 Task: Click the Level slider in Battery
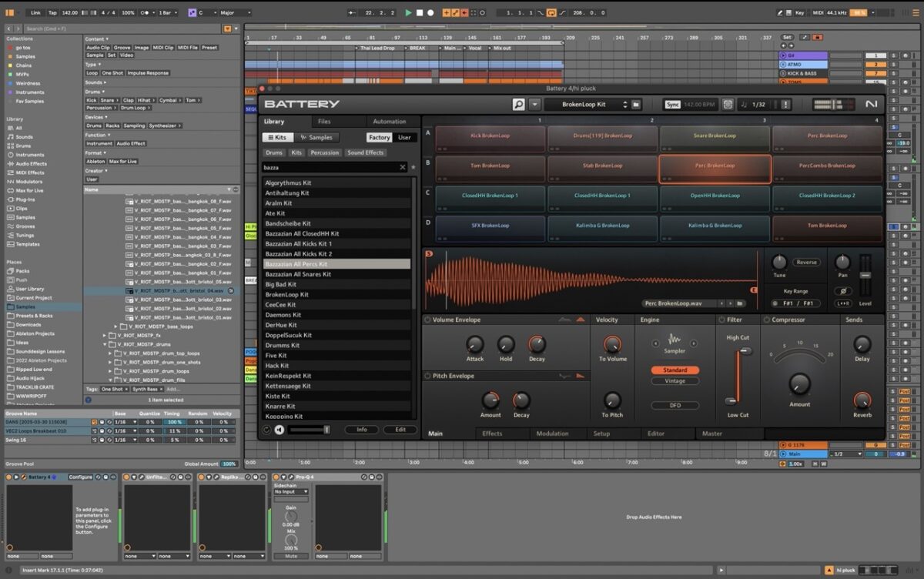[865, 275]
